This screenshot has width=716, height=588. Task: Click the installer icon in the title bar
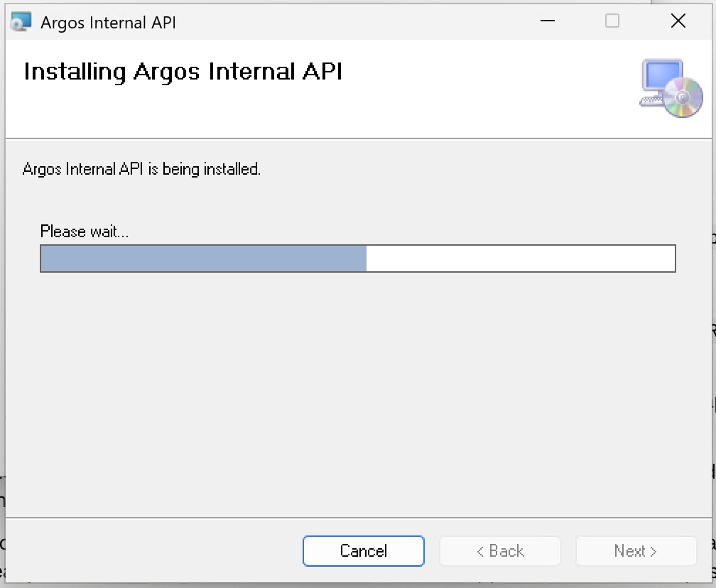21,21
